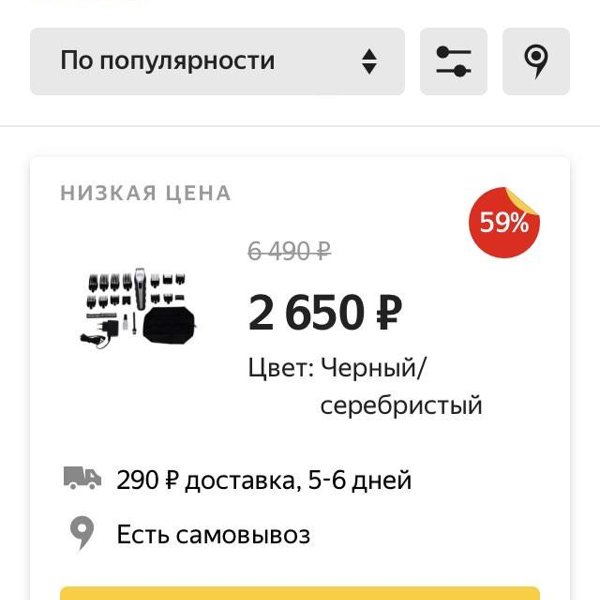Click the delivery truck icon
Image resolution: width=600 pixels, height=600 pixels.
(82, 478)
